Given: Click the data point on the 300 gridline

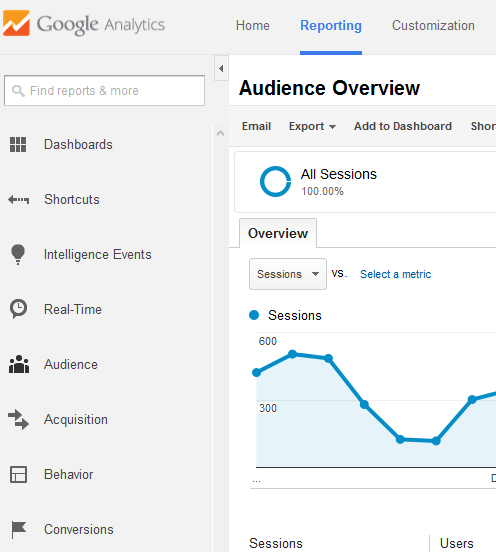Looking at the screenshot, I should 472,400.
